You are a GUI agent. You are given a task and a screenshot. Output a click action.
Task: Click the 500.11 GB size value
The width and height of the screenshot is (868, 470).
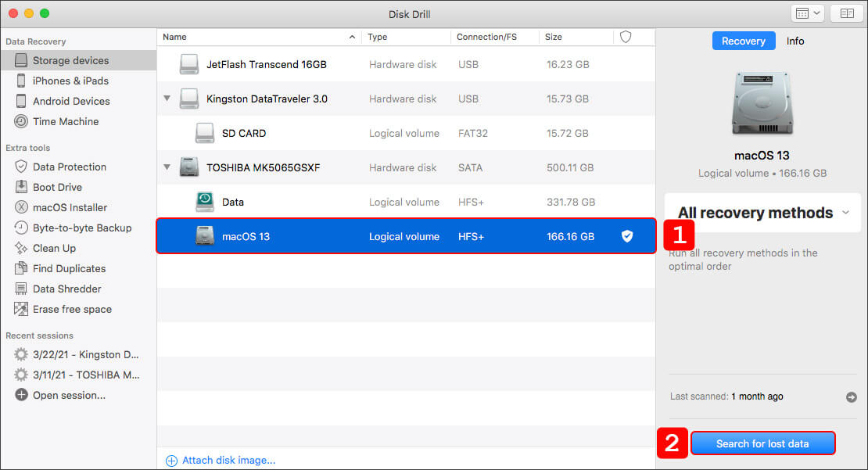tap(569, 167)
